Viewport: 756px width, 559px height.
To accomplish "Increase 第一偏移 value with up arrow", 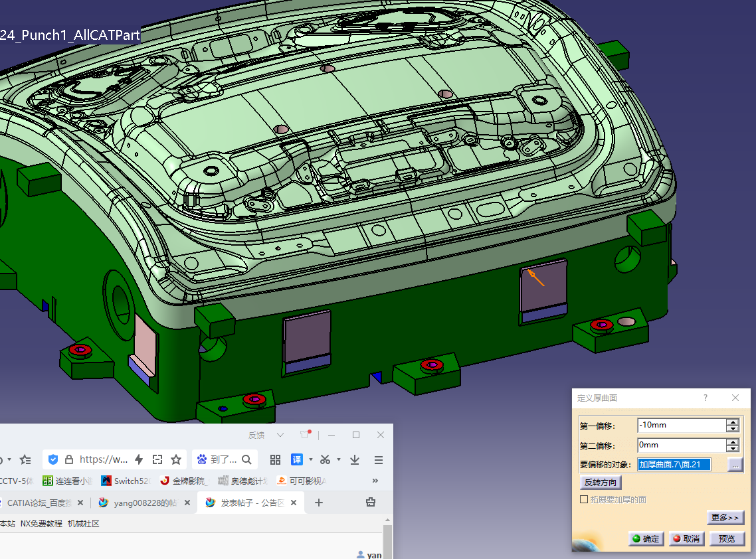I will (733, 422).
